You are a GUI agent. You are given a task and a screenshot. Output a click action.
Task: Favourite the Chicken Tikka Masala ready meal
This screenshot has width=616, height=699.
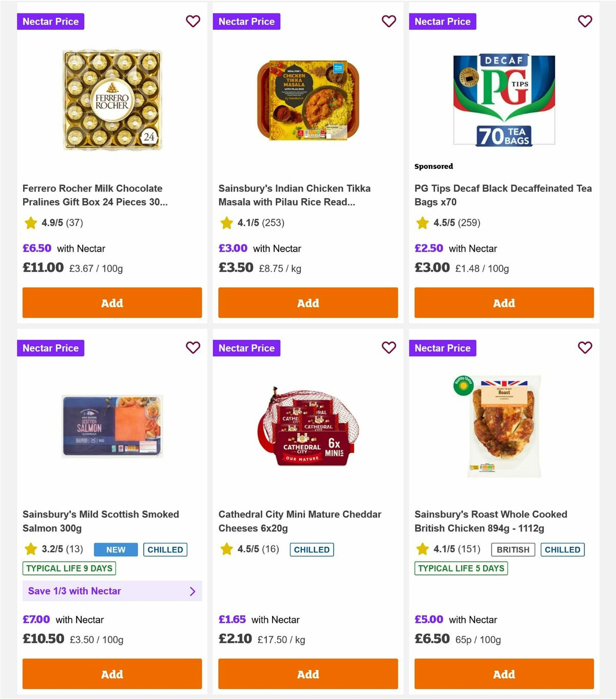coord(389,22)
